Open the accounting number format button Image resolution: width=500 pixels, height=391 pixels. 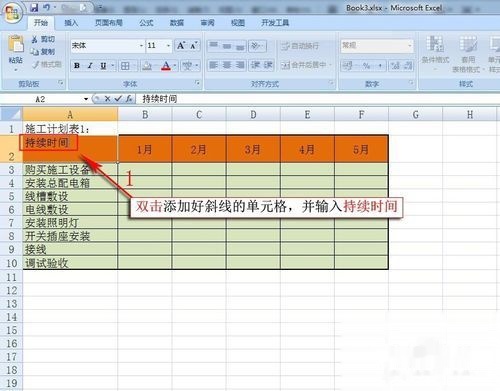(347, 66)
